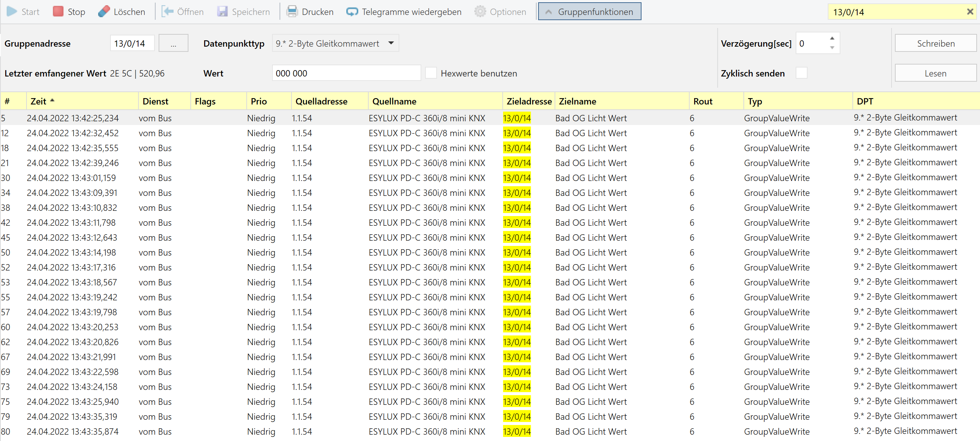Click the Speichern floppy disk icon
This screenshot has height=441, width=980.
tap(222, 12)
